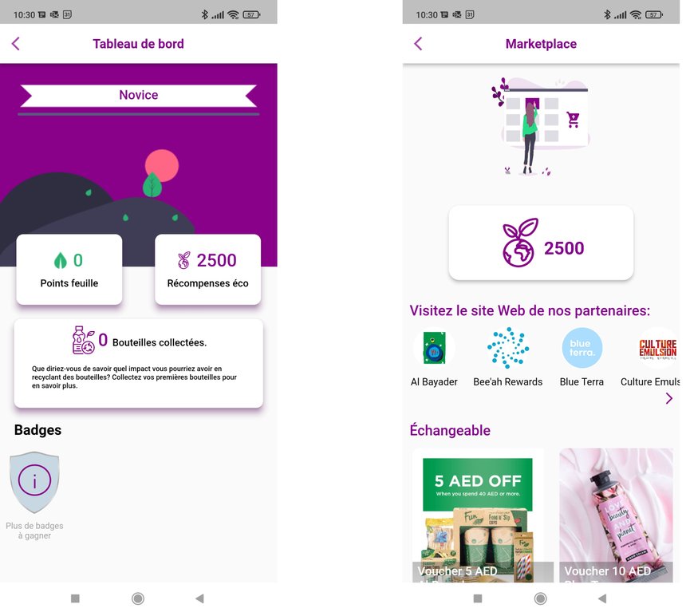Open the Bouteilles collectées card

pyautogui.click(x=139, y=363)
